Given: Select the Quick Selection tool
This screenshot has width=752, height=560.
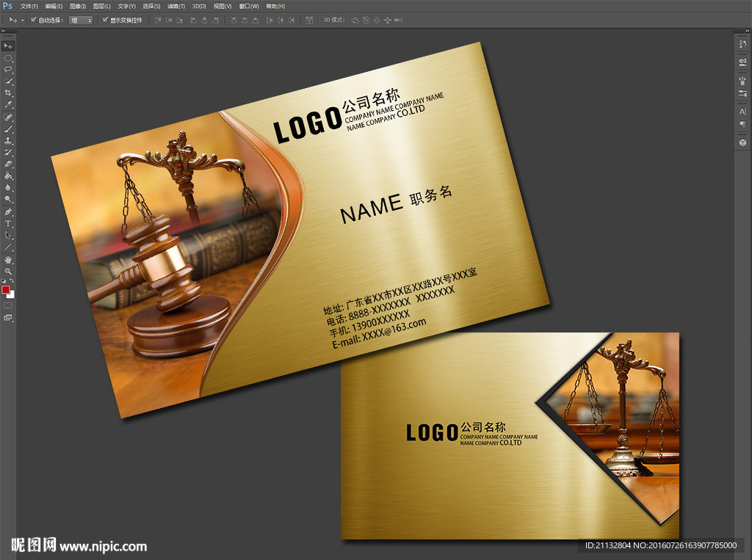Looking at the screenshot, I should pos(8,81).
